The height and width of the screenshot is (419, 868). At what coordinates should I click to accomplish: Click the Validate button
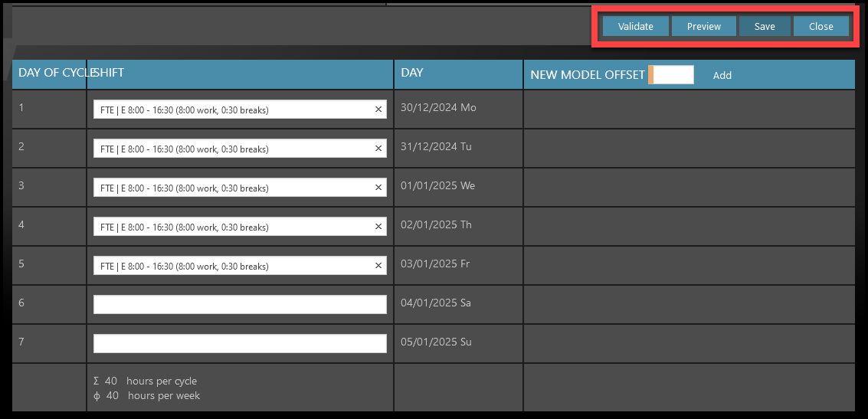pos(635,26)
